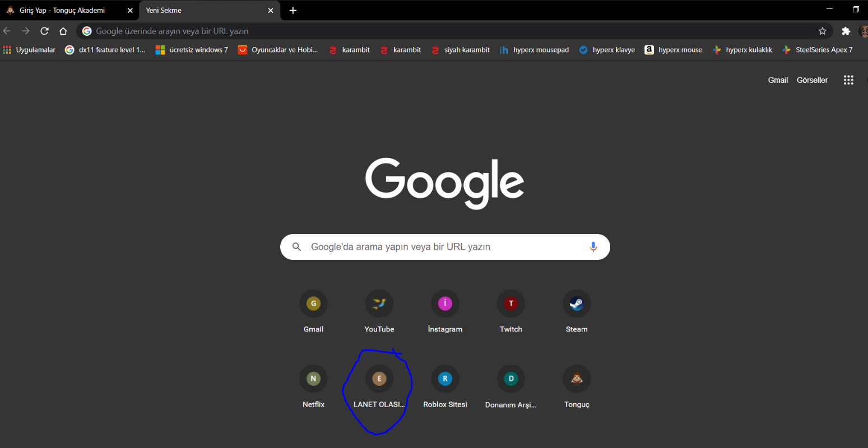868x448 pixels.
Task: Open the hyperx mousepad bookmark
Action: point(535,50)
